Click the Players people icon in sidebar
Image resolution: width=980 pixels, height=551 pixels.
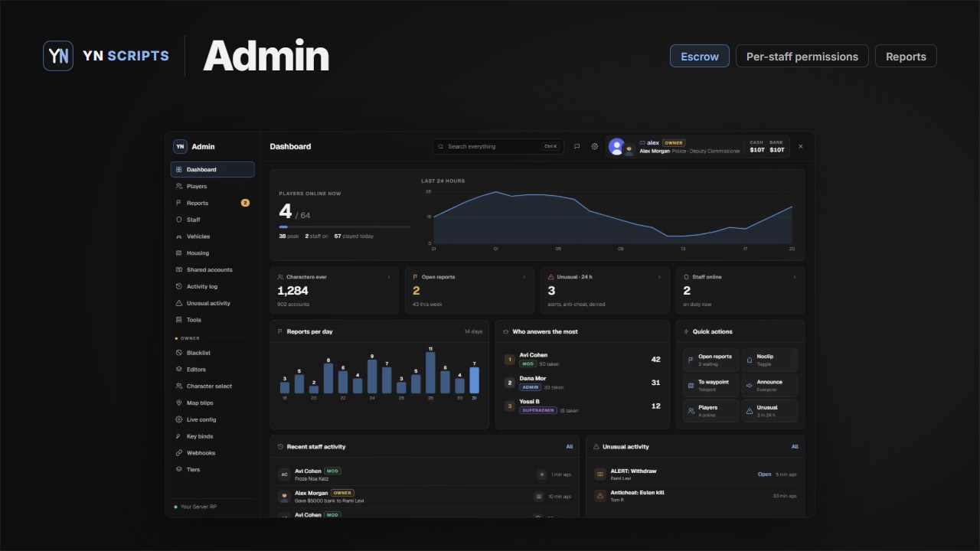click(x=178, y=187)
